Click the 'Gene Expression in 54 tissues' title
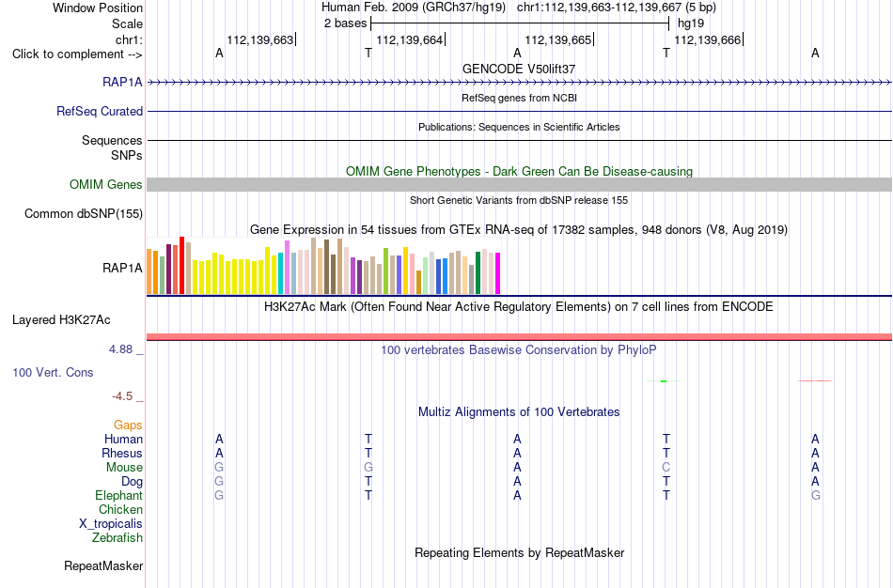The width and height of the screenshot is (893, 588). click(x=519, y=230)
